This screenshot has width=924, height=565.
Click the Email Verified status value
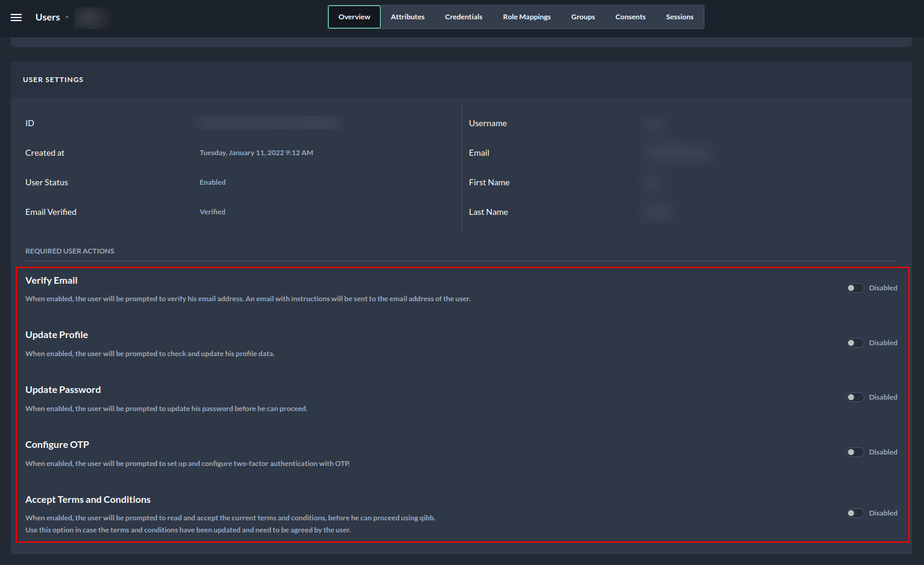click(x=212, y=212)
